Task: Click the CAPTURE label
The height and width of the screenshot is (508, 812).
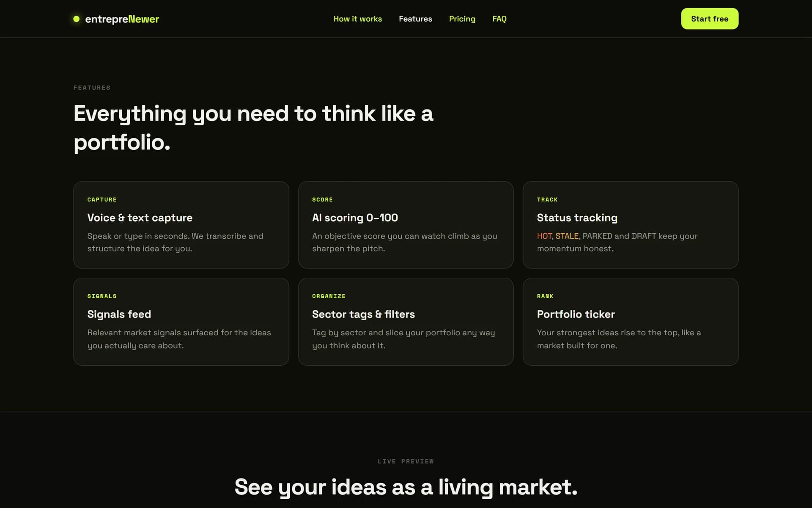Action: [102, 199]
